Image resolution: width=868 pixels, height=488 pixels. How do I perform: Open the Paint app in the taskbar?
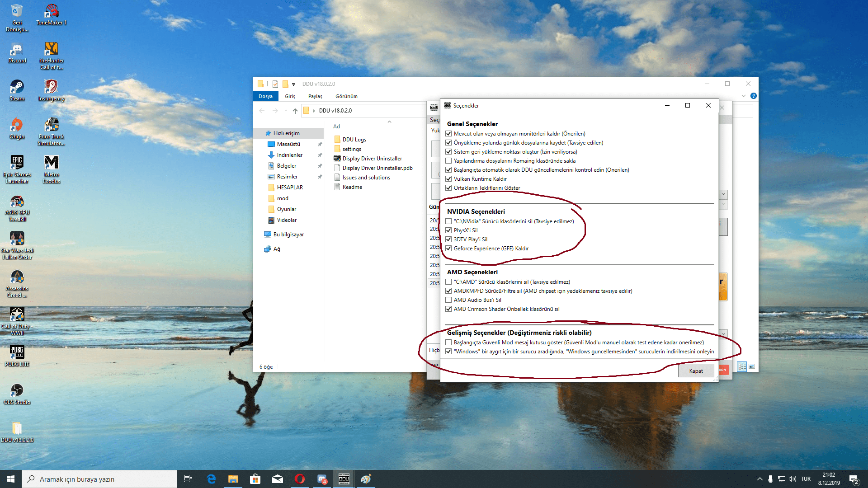pyautogui.click(x=366, y=479)
